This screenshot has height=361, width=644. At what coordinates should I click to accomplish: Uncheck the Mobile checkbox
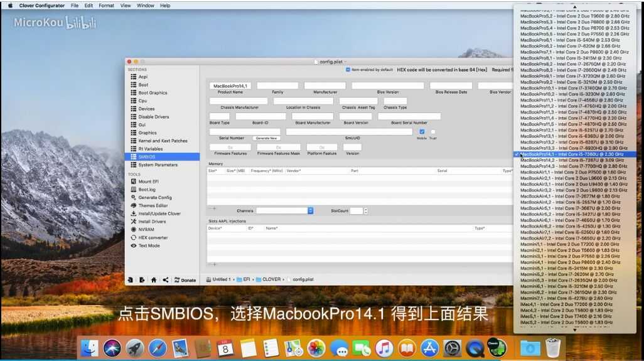(x=422, y=131)
